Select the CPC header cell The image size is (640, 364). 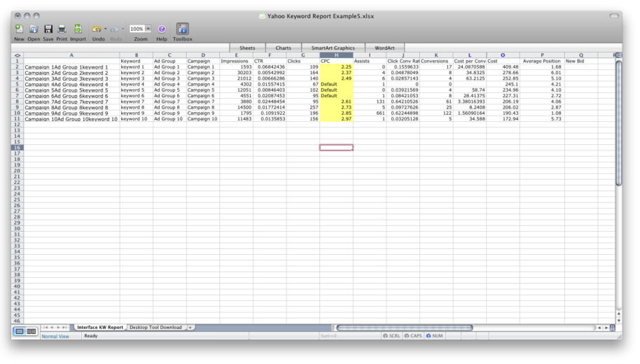tap(336, 61)
